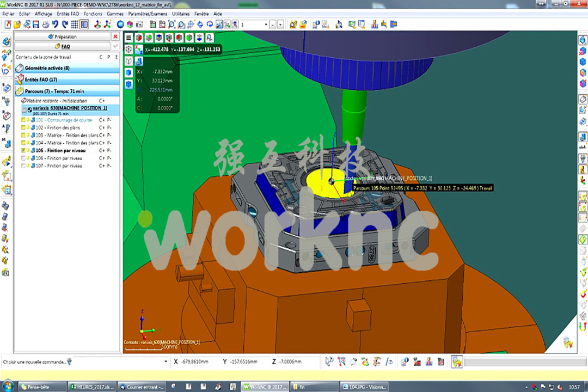Redo with the right curved arrow icon
588x392 pixels.
click(x=65, y=24)
